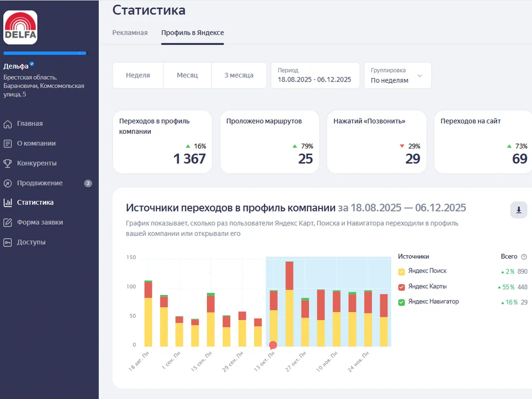The height and width of the screenshot is (399, 532).
Task: Choose the 3 месяца period button
Action: (x=239, y=75)
